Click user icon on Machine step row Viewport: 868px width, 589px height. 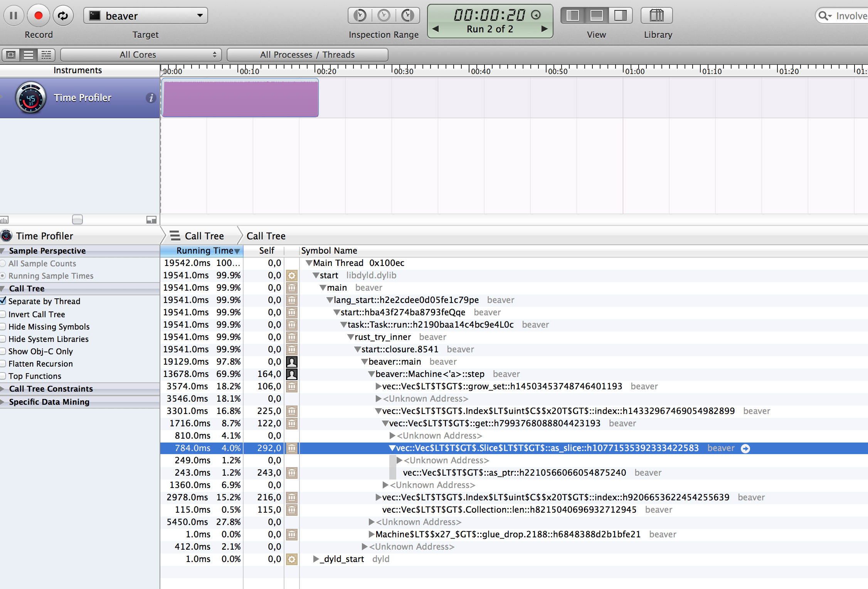tap(292, 374)
